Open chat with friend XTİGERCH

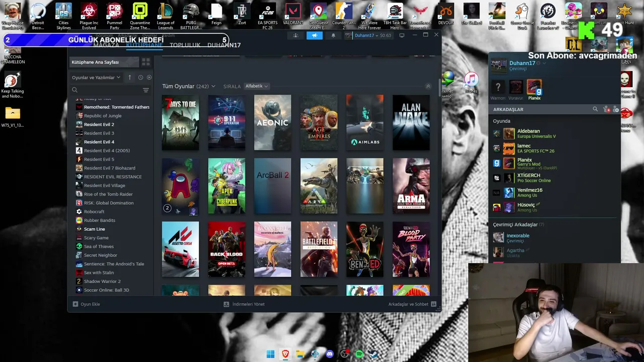pos(553,178)
